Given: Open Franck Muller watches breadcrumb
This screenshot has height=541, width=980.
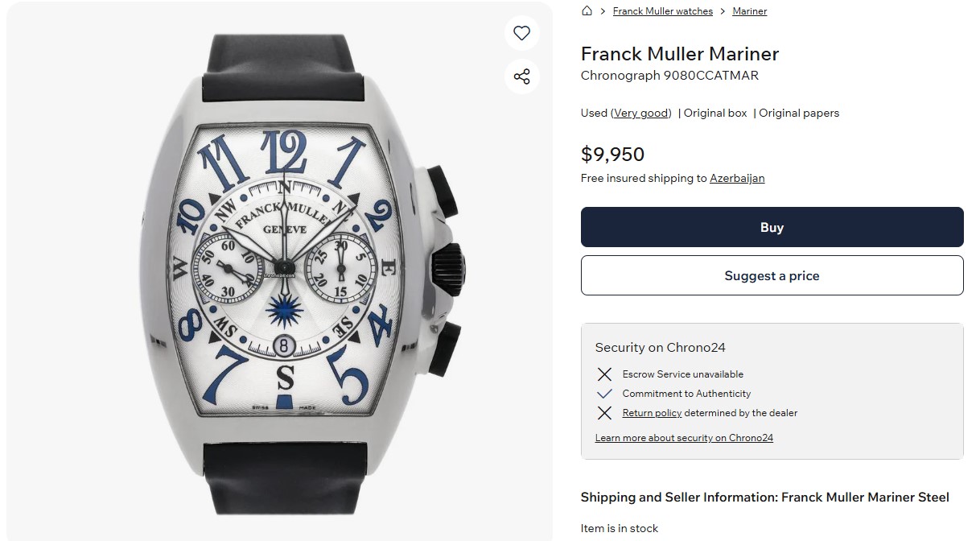Looking at the screenshot, I should coord(662,11).
